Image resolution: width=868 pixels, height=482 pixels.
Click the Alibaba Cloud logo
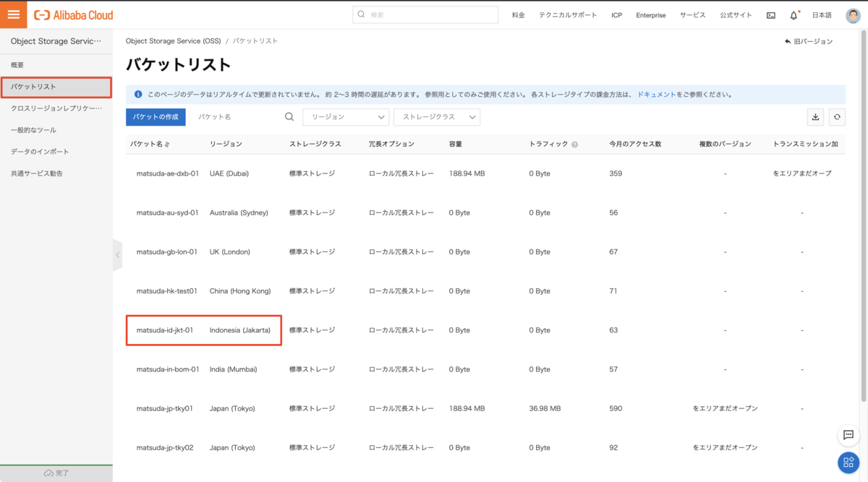tap(74, 14)
